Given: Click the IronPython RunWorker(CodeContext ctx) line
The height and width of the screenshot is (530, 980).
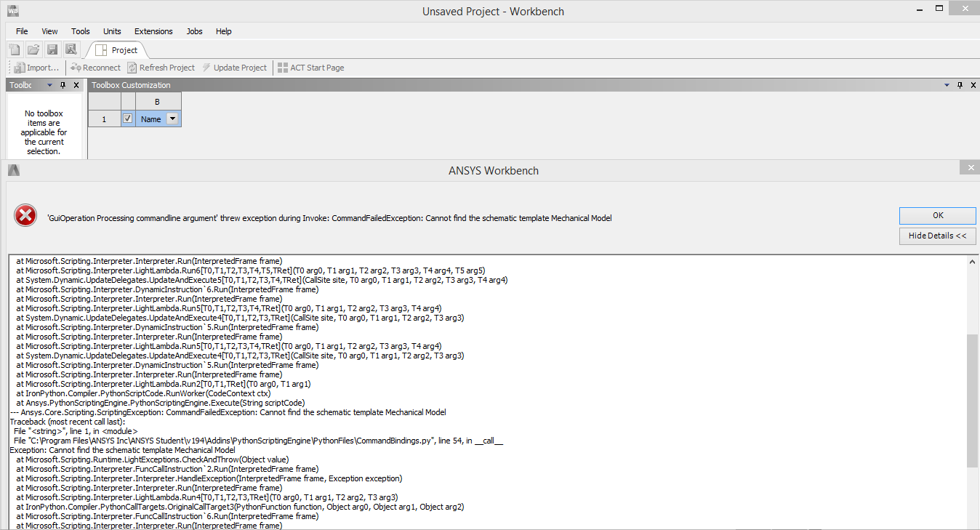Looking at the screenshot, I should click(143, 393).
